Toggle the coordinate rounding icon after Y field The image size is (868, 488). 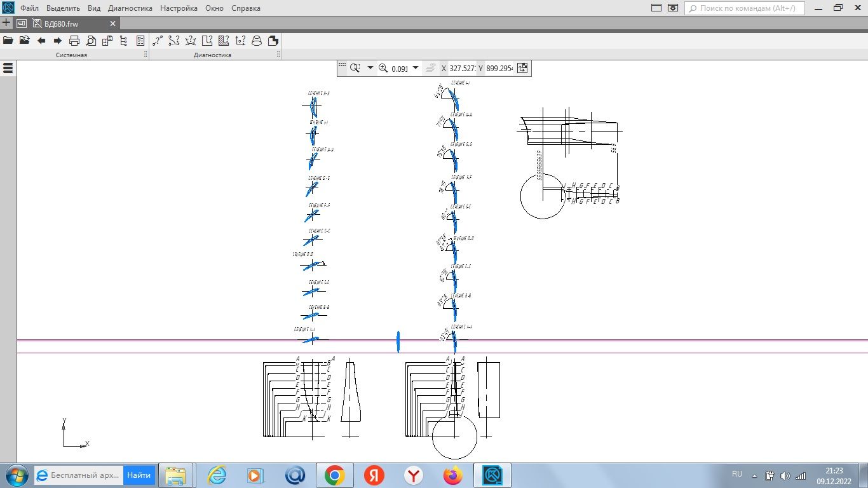point(522,68)
